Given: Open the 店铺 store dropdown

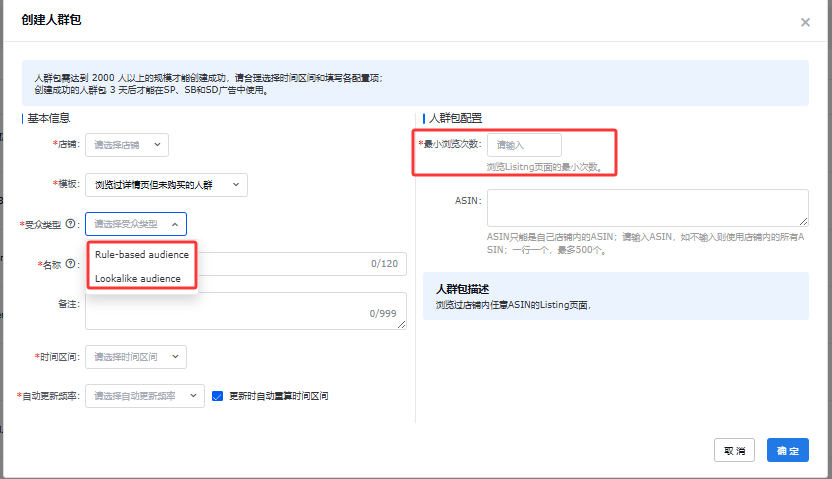Looking at the screenshot, I should pos(127,145).
